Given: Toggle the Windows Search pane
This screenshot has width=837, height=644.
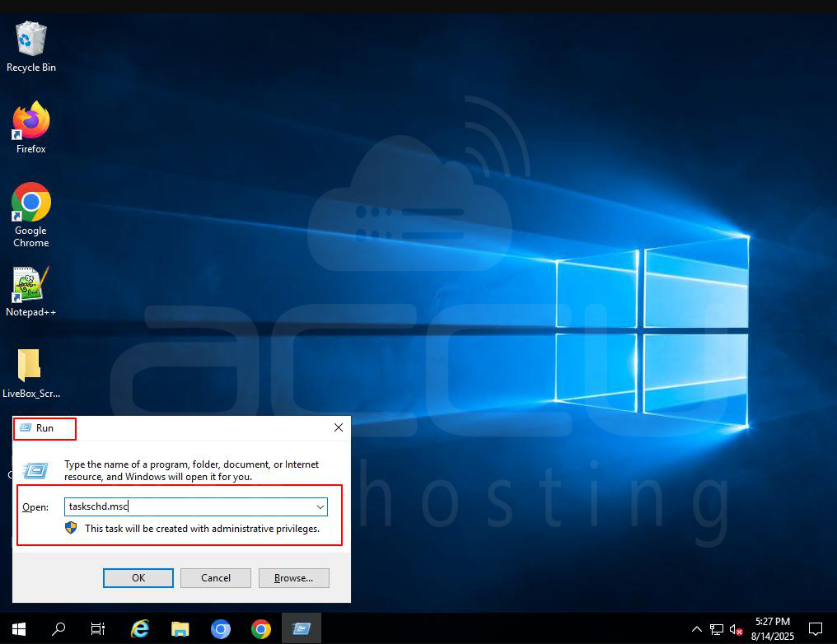Looking at the screenshot, I should pos(58,628).
